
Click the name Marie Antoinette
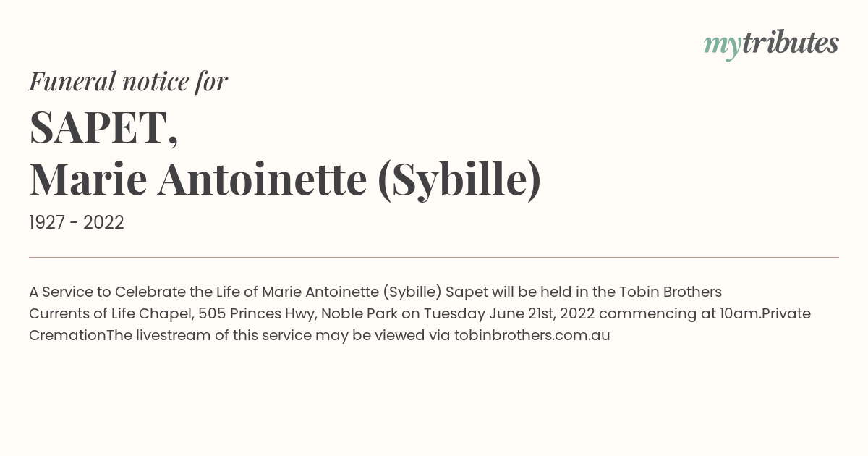pos(198,180)
